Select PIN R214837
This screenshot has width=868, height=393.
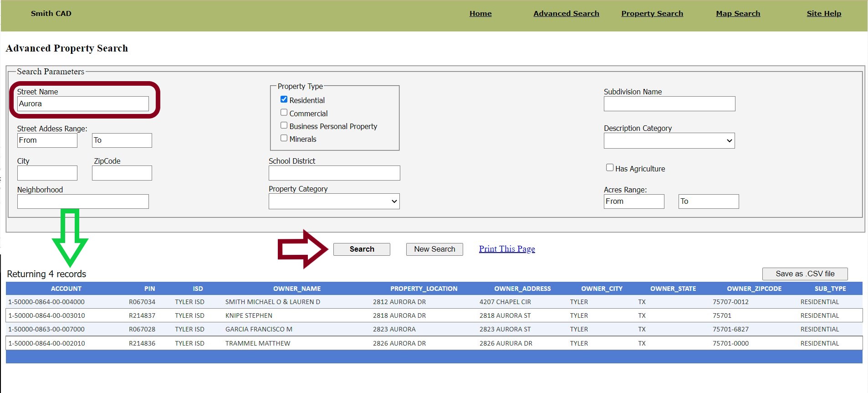pyautogui.click(x=142, y=315)
